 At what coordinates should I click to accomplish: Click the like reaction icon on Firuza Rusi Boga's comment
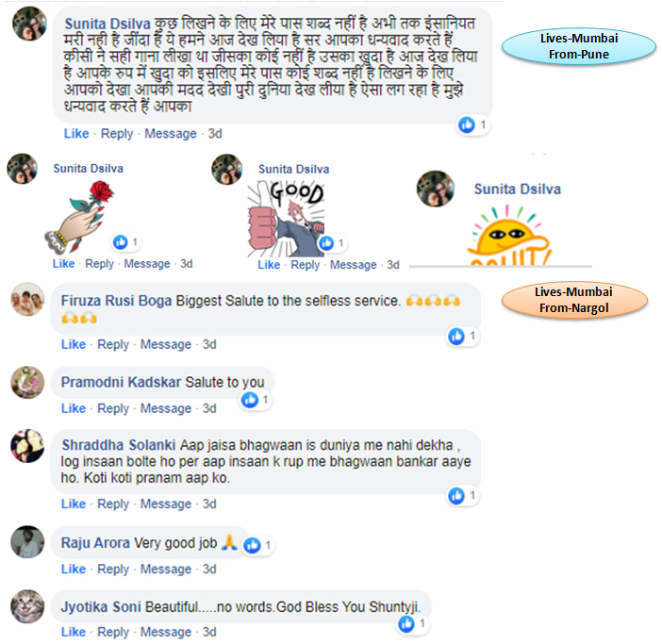(456, 337)
